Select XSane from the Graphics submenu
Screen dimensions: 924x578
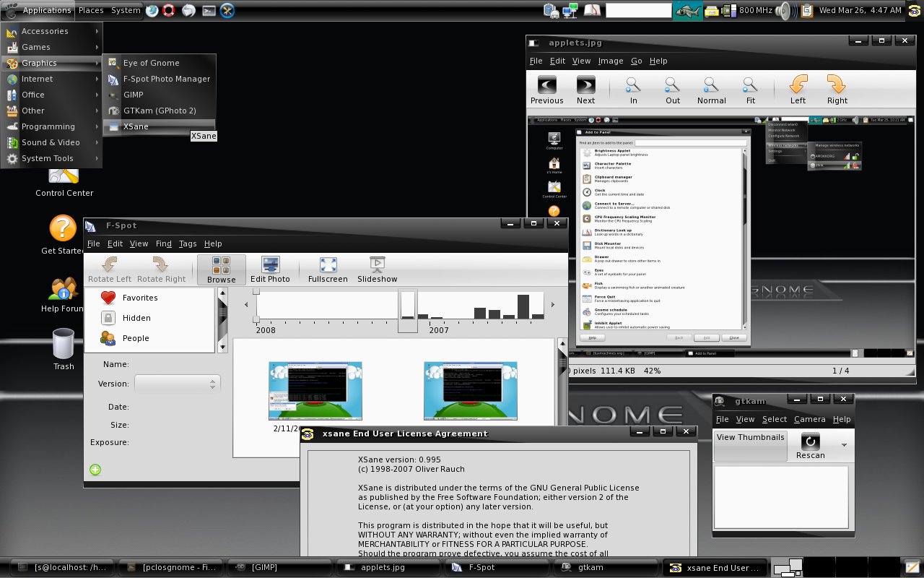[x=160, y=126]
